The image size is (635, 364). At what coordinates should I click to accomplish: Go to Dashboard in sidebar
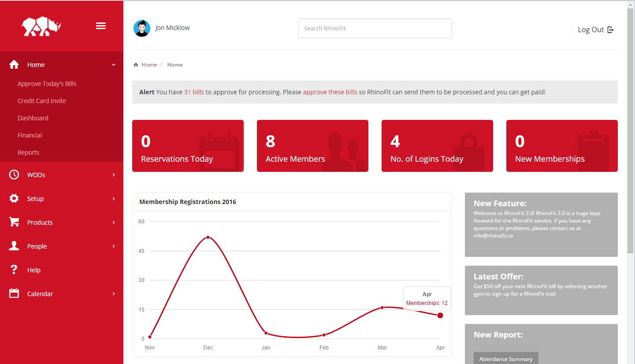(x=33, y=118)
